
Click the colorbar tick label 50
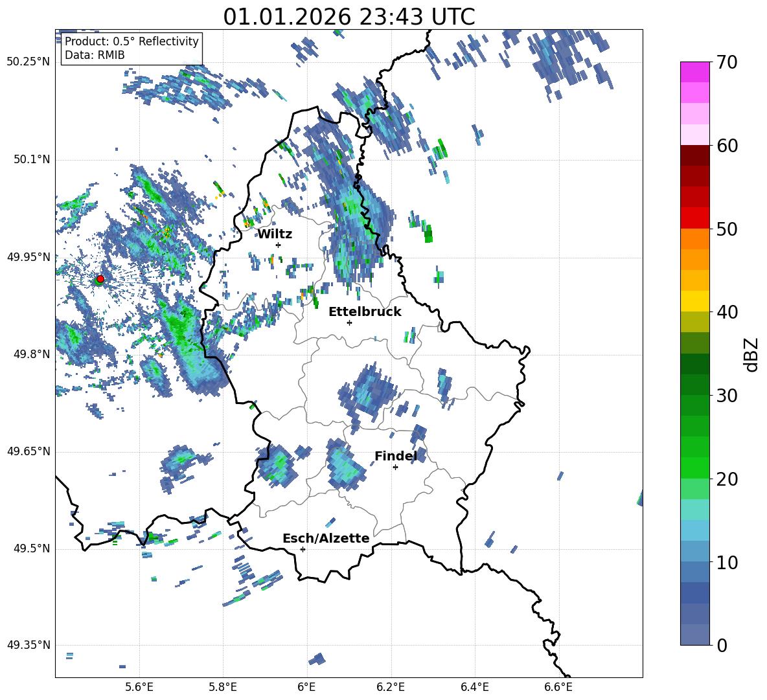727,229
